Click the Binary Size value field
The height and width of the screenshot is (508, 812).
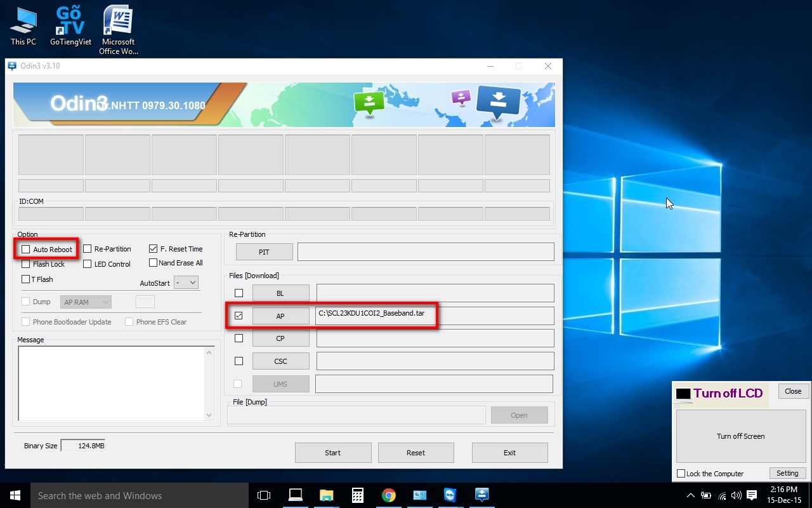83,446
